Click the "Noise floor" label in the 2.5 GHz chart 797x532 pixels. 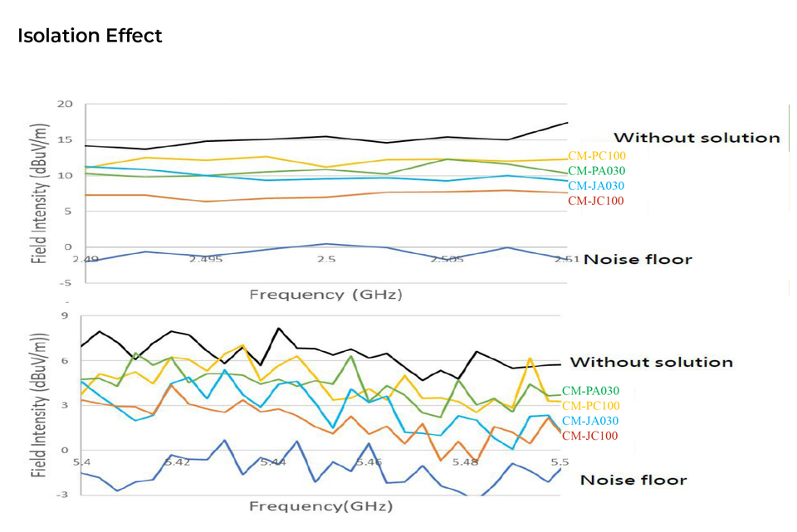tap(638, 259)
